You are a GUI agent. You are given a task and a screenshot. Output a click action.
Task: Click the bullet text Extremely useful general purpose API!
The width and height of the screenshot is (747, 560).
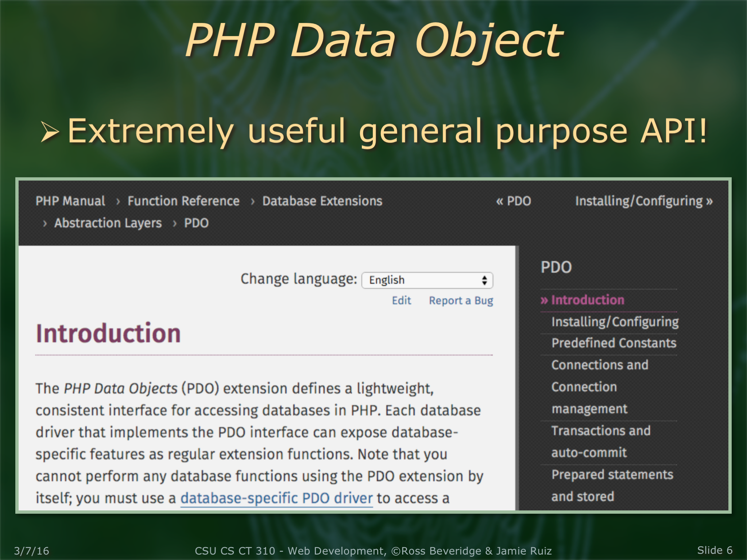click(387, 131)
